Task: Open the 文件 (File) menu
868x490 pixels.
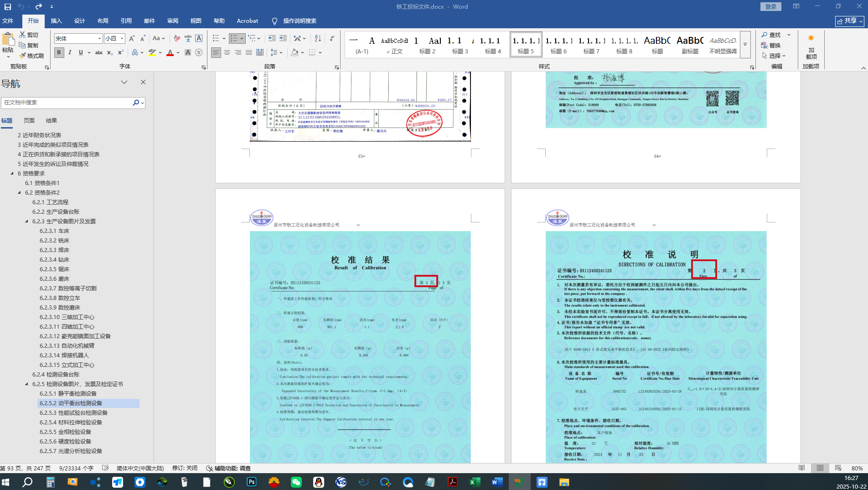Action: click(8, 21)
